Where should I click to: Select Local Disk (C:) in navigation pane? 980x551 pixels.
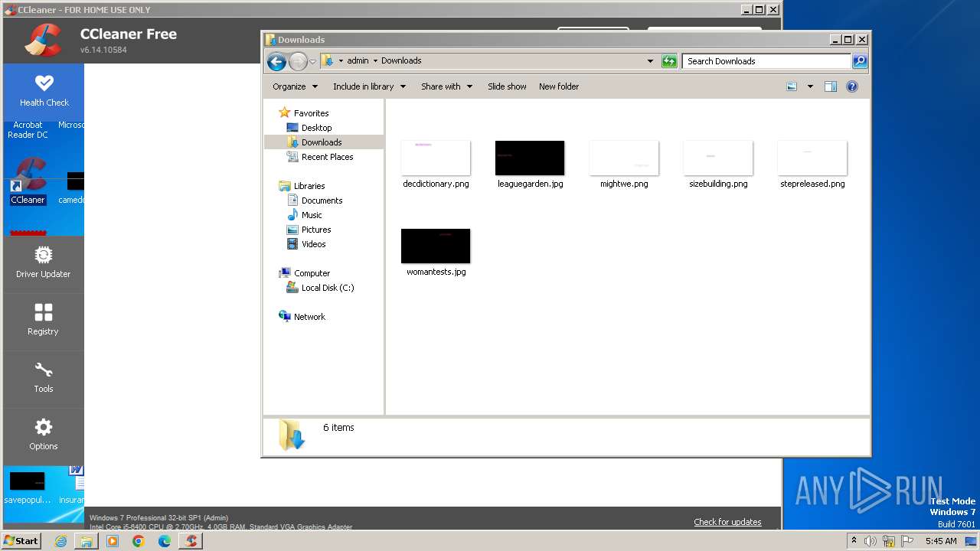pos(327,288)
